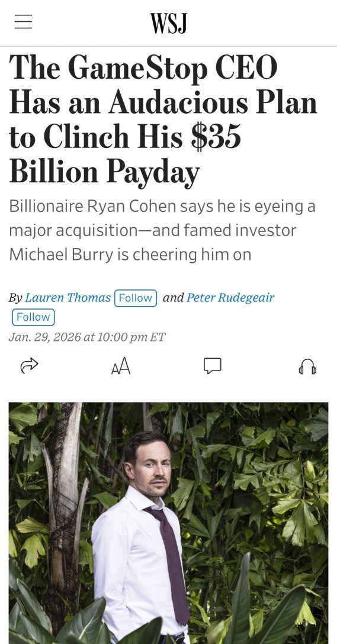Share article via the arrow icon
The width and height of the screenshot is (337, 644).
point(29,366)
